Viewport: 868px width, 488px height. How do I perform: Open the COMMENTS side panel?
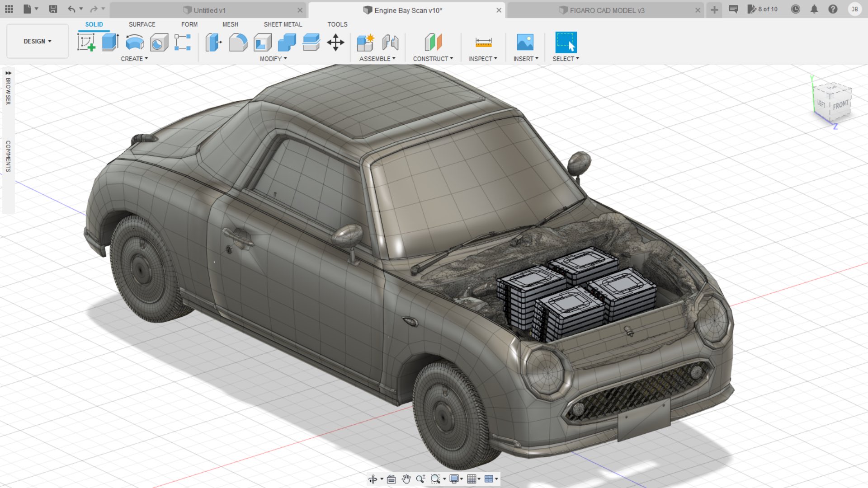8,156
